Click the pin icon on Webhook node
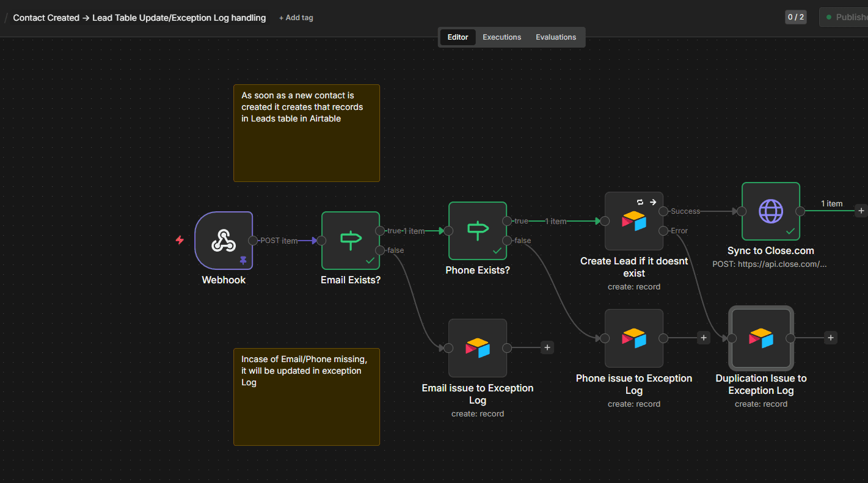Viewport: 868px width, 483px height. [x=243, y=260]
